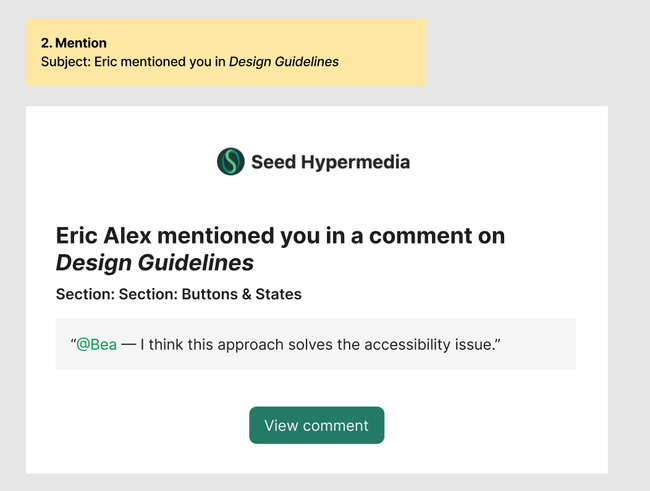Select italic 'Design Guidelines' title in the heading
Viewport: 650px width, 491px height.
pos(154,263)
